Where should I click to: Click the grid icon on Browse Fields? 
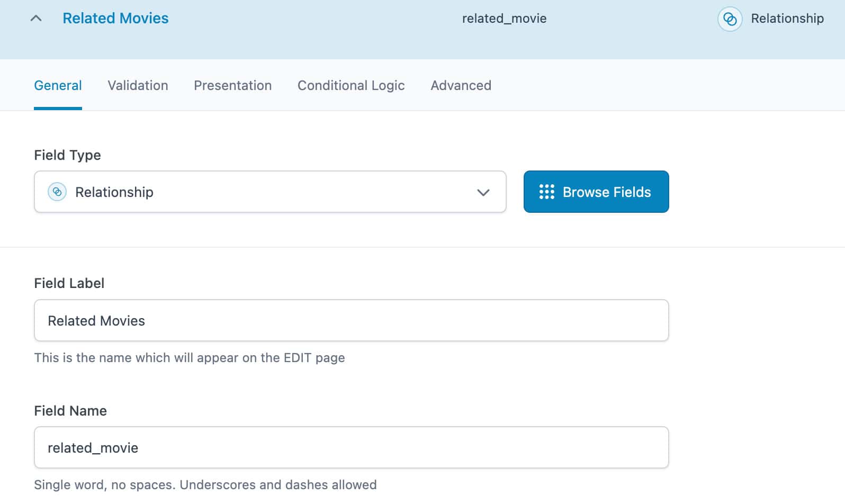[546, 192]
